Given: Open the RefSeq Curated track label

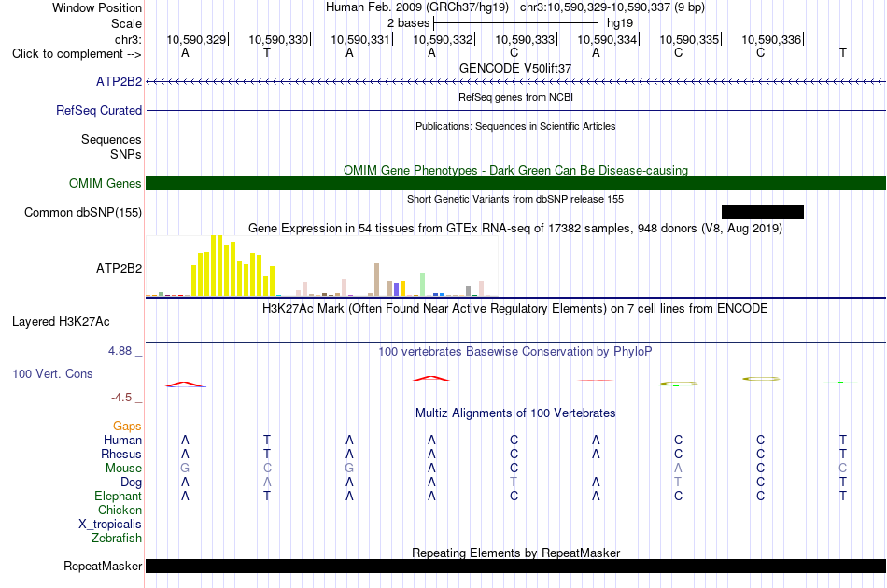Looking at the screenshot, I should (x=99, y=111).
